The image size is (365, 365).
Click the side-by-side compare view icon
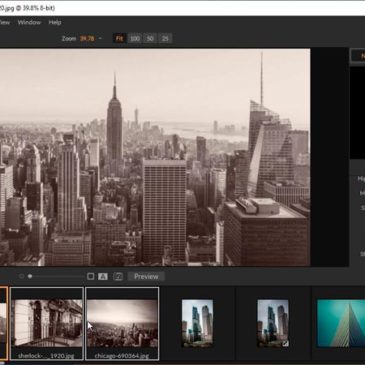tap(118, 276)
